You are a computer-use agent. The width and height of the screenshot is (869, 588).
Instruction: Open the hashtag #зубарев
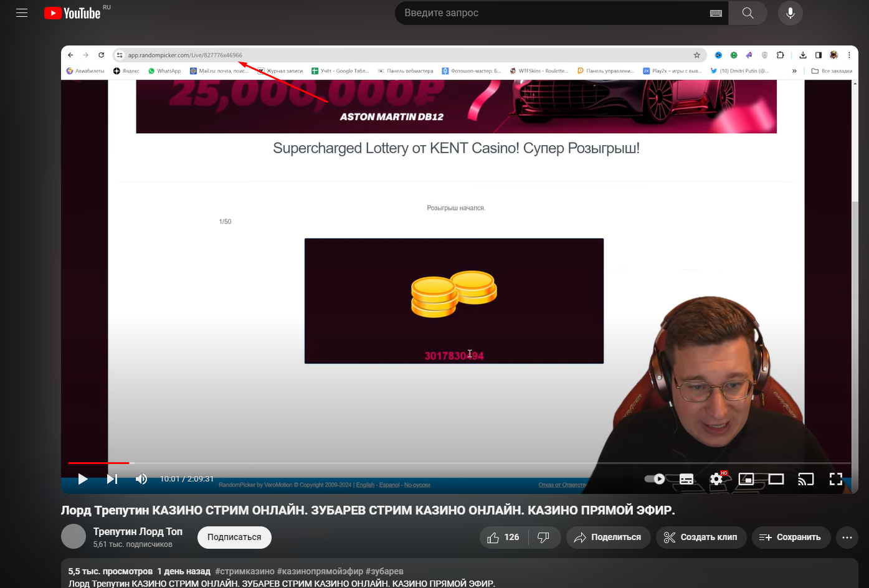click(384, 571)
